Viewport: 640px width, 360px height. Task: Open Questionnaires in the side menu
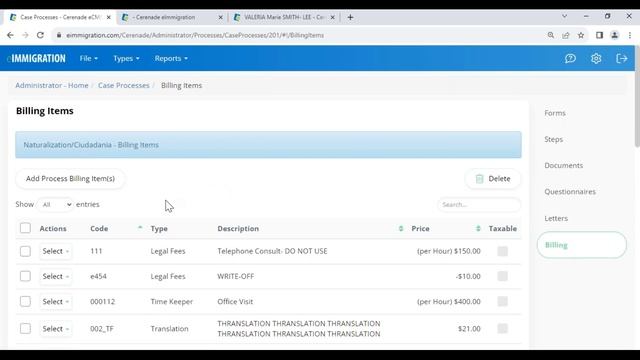(570, 191)
